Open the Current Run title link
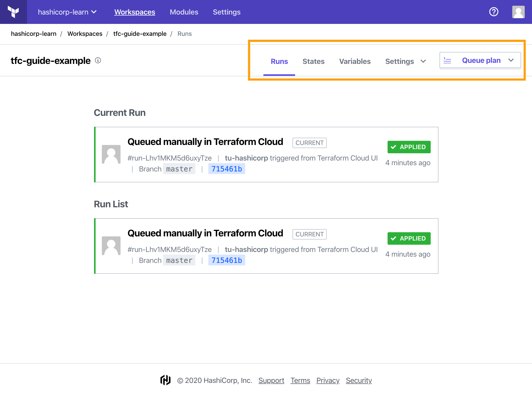The width and height of the screenshot is (532, 399). point(205,142)
